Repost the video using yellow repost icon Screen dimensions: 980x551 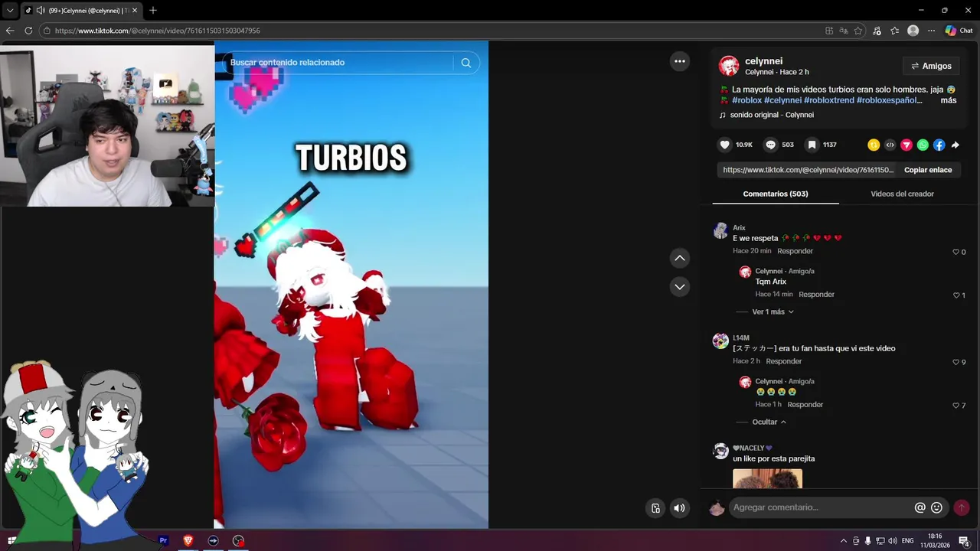click(874, 145)
